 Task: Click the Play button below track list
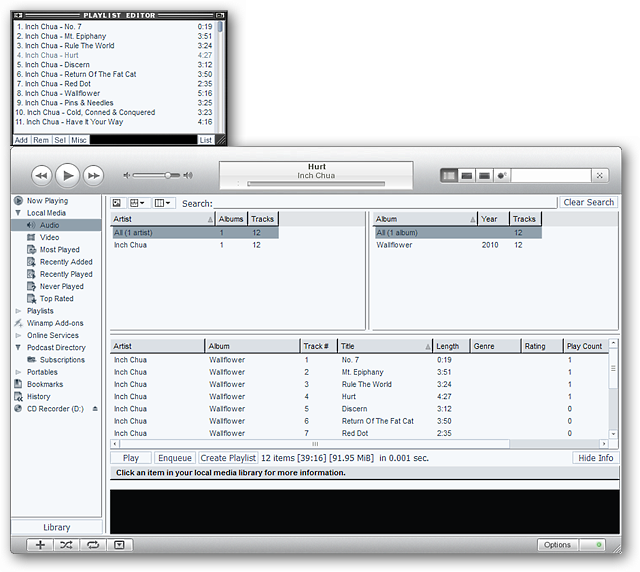[131, 458]
